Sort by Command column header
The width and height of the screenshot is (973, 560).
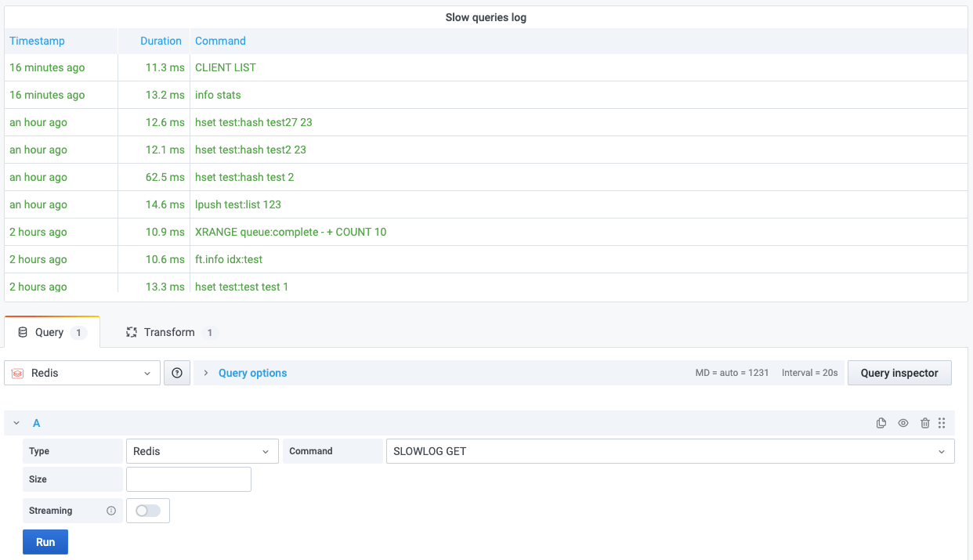coord(220,41)
